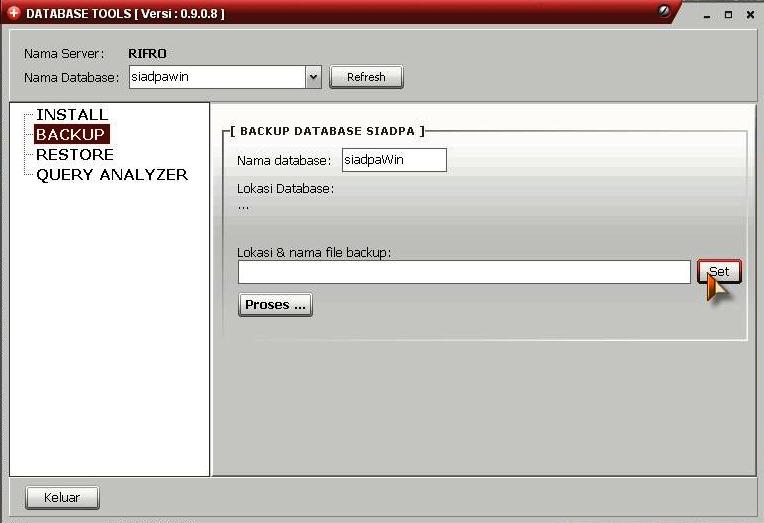Select INSTALL in the tree

(72, 115)
